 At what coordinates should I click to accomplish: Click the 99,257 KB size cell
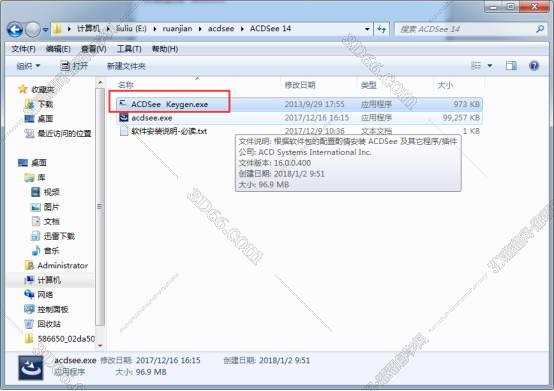(x=461, y=118)
